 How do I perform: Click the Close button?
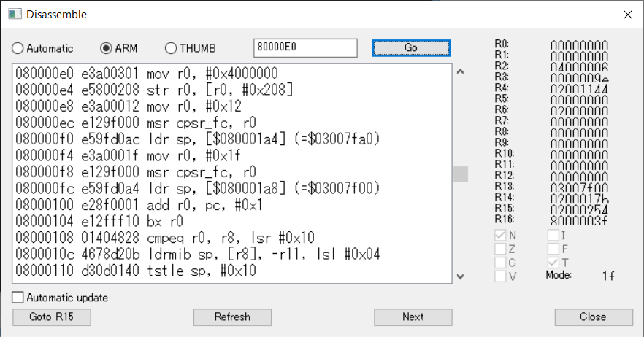593,317
